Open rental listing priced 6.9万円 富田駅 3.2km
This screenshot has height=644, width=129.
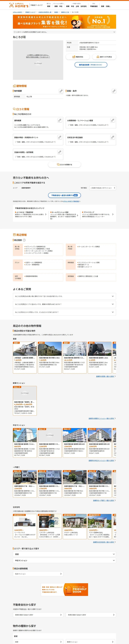pyautogui.click(x=100, y=358)
